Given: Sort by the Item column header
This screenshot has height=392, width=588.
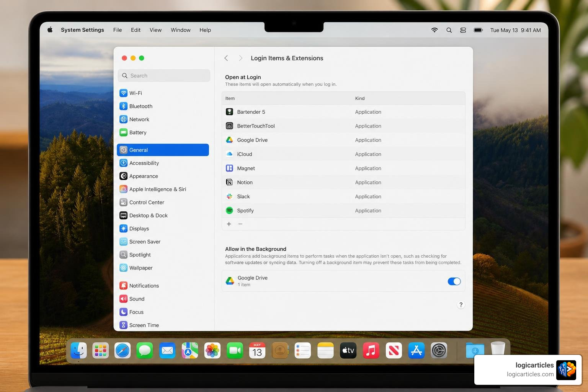Looking at the screenshot, I should [x=230, y=98].
